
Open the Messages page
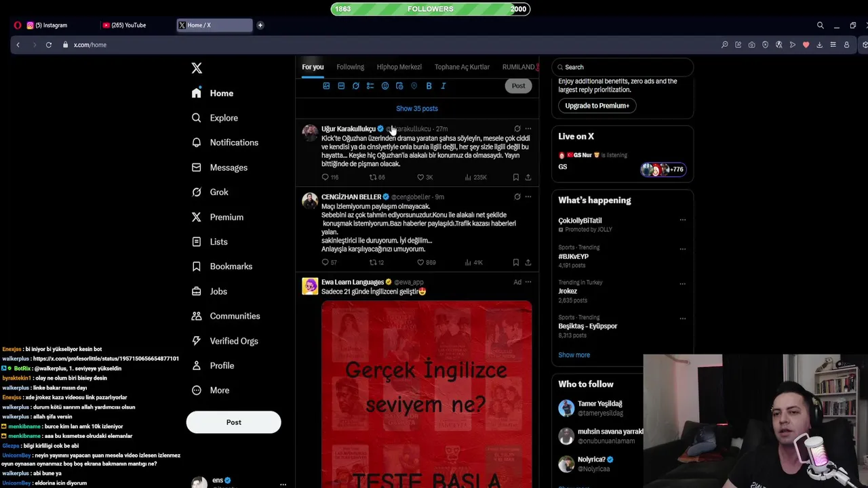(220, 167)
